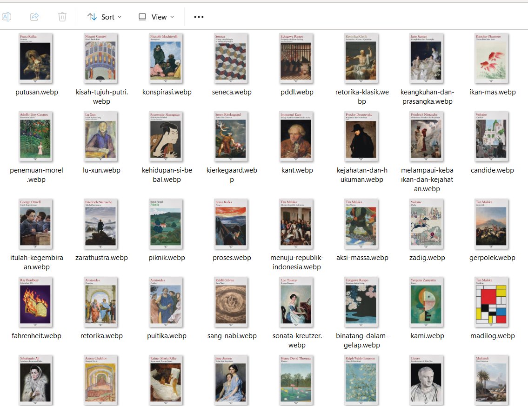Select the ikan-mas.webp goldfish cover
Viewport: 528px width, 420px height.
(x=492, y=58)
